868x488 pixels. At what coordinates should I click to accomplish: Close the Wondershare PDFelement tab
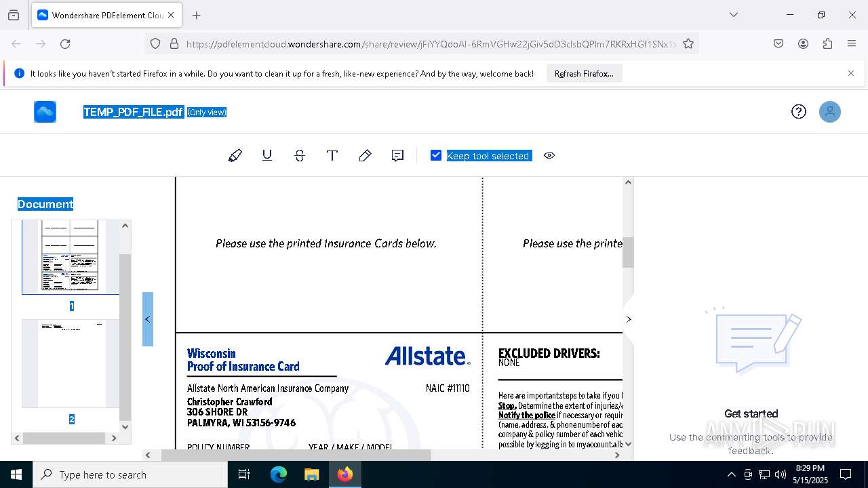[x=171, y=15]
